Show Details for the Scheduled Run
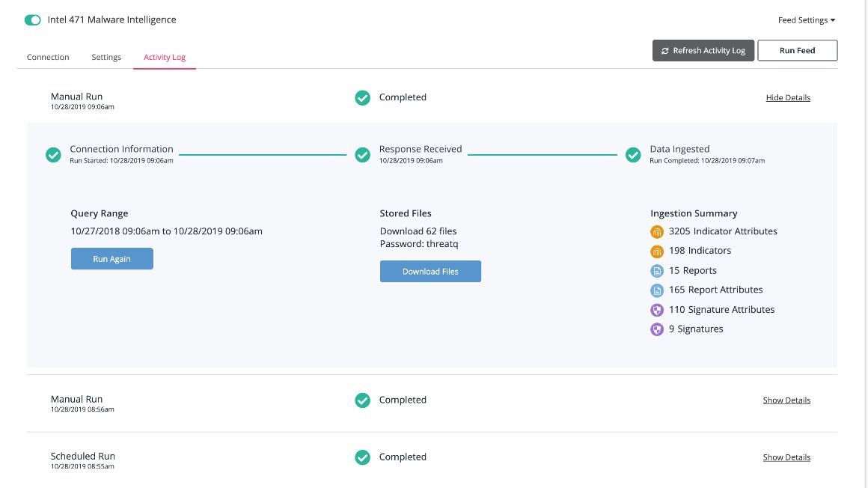Screen dimensions: 868x488 [x=786, y=457]
